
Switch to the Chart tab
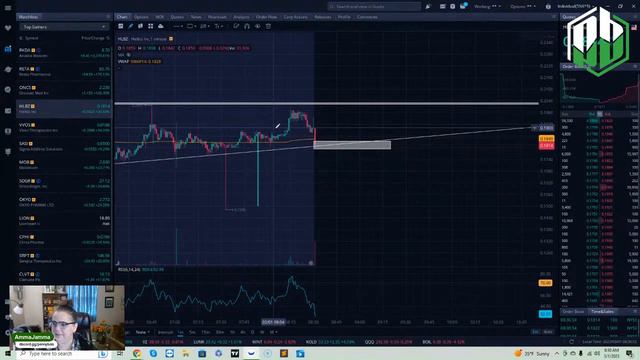click(x=122, y=17)
